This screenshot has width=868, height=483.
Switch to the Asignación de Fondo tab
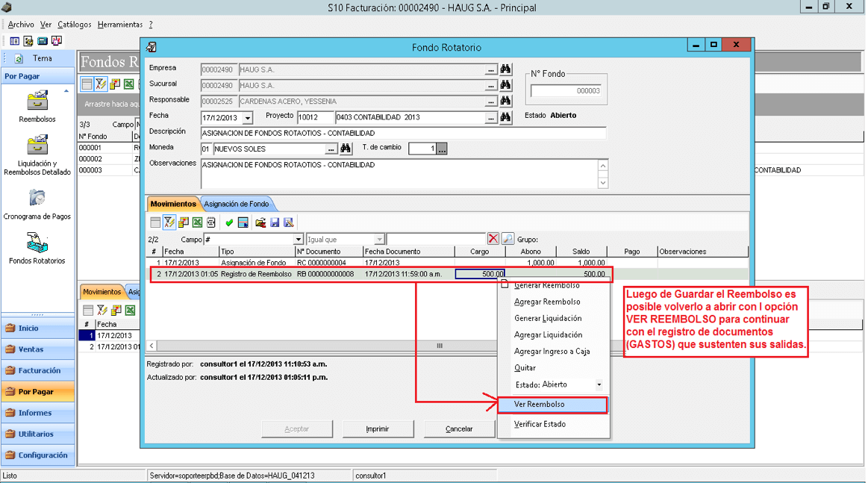(x=237, y=204)
